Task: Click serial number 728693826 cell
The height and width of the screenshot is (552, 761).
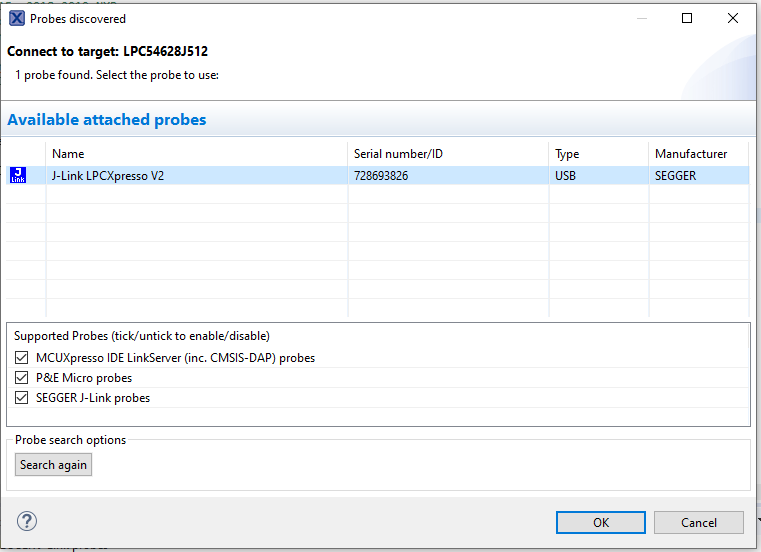Action: click(381, 176)
